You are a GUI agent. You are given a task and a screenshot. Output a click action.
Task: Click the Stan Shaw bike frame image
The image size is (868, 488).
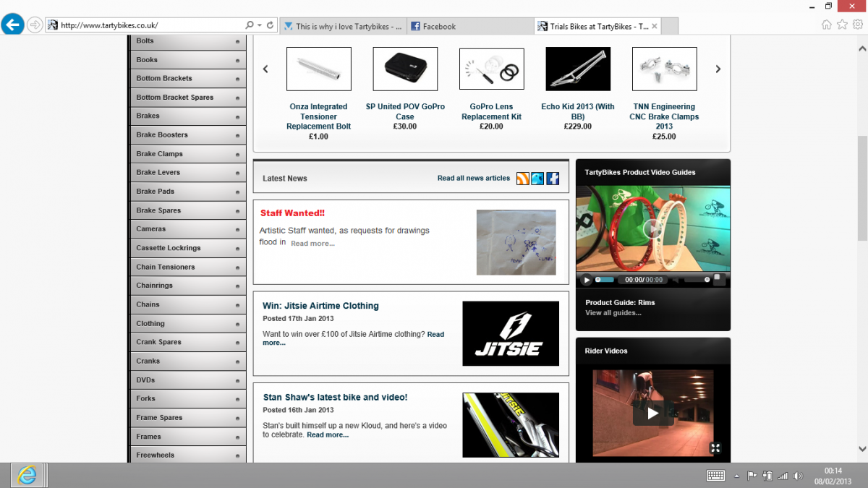tap(511, 425)
